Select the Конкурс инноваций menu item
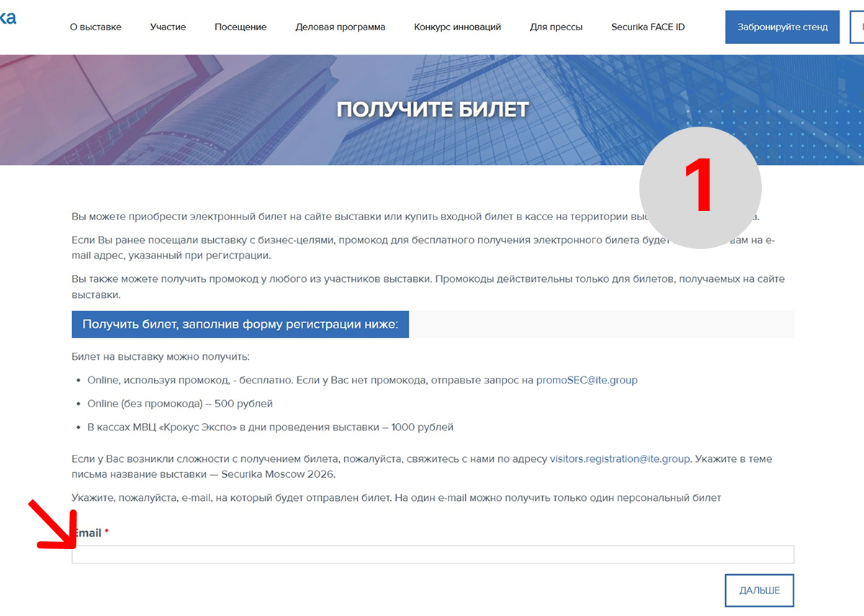Viewport: 864px width, 616px height. [x=457, y=27]
